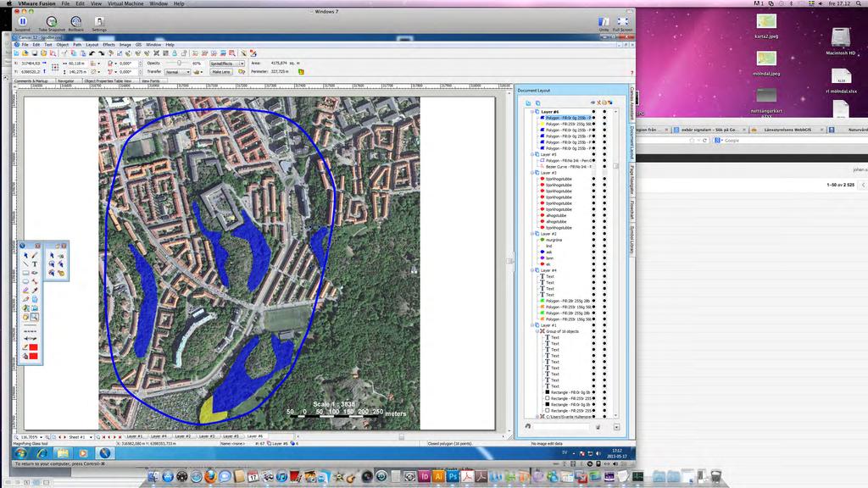
Task: Open the Symbol Library side tab
Action: (632, 240)
